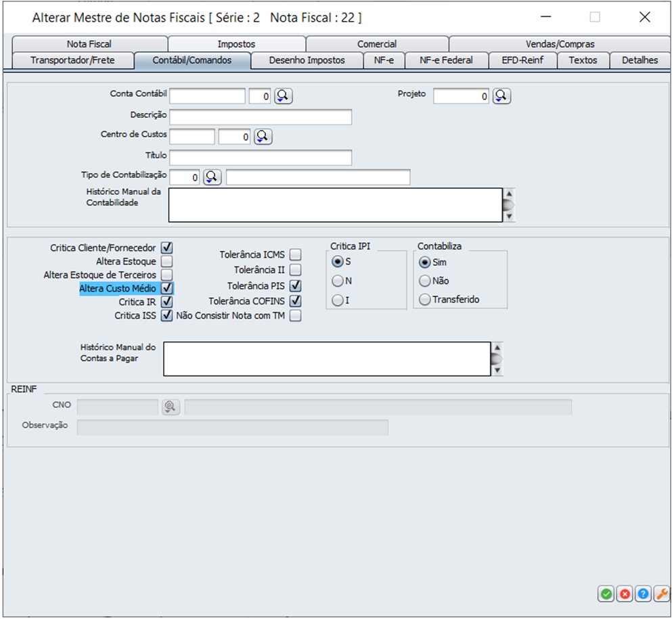Click Centro de Custos numeric field
This screenshot has width=672, height=619.
tap(234, 137)
